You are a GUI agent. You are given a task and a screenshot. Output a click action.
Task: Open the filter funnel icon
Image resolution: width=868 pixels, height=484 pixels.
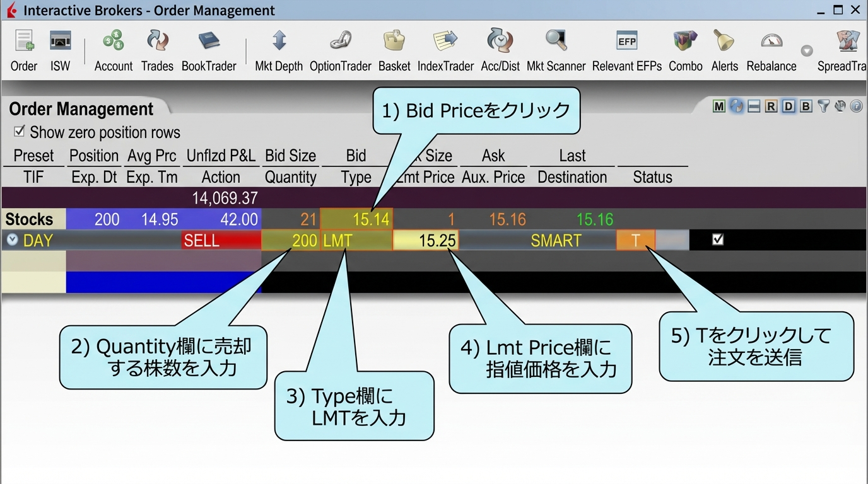[823, 107]
